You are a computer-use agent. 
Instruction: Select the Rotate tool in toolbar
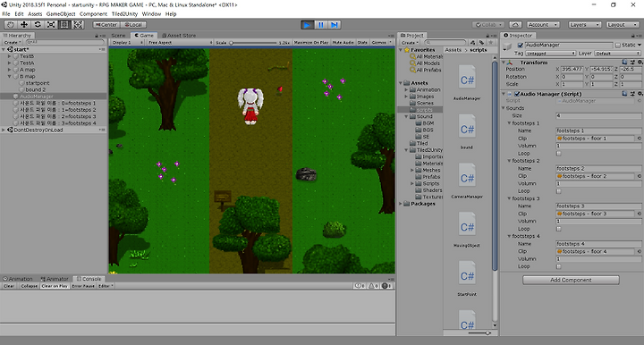pyautogui.click(x=38, y=25)
